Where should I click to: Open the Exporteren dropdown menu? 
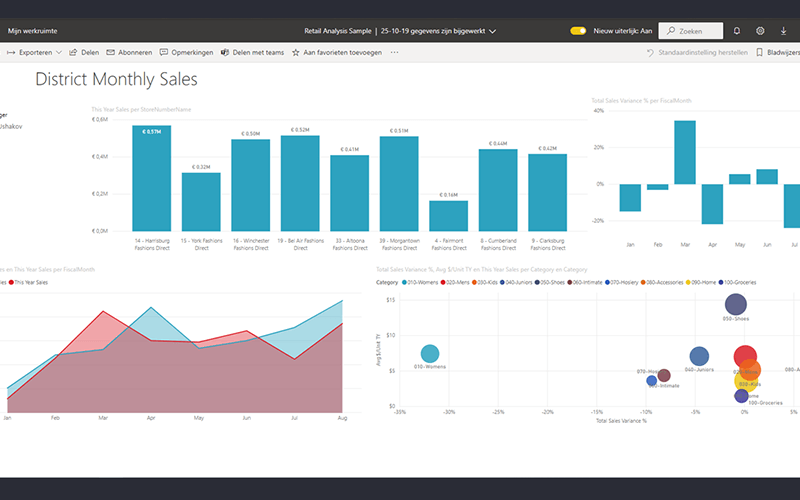tap(34, 52)
